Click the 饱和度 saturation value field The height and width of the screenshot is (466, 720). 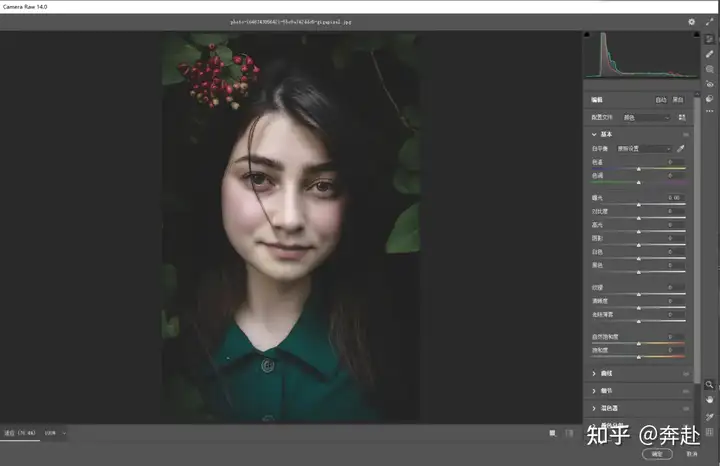pos(674,350)
